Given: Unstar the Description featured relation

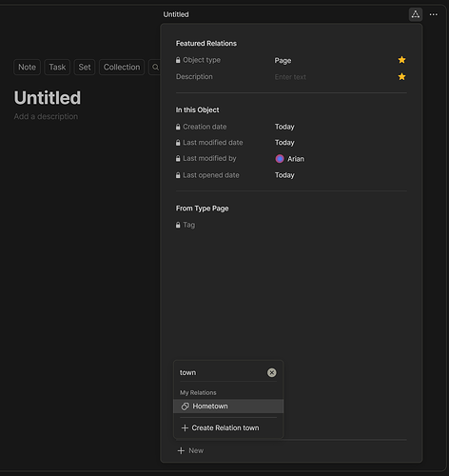Looking at the screenshot, I should pyautogui.click(x=401, y=76).
